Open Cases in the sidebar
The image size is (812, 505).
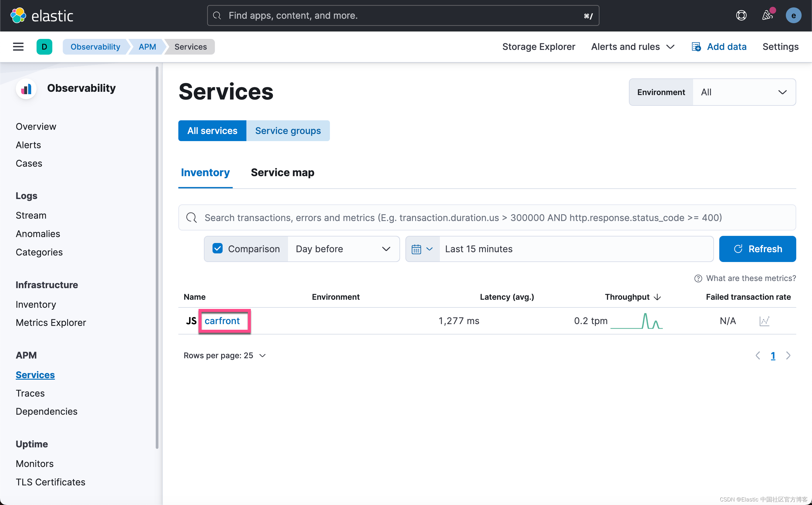(29, 164)
